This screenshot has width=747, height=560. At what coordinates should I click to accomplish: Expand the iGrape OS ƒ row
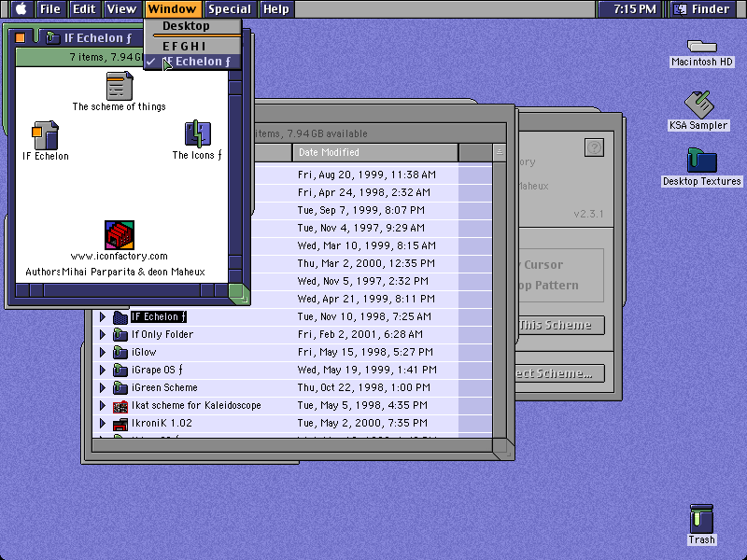click(102, 370)
